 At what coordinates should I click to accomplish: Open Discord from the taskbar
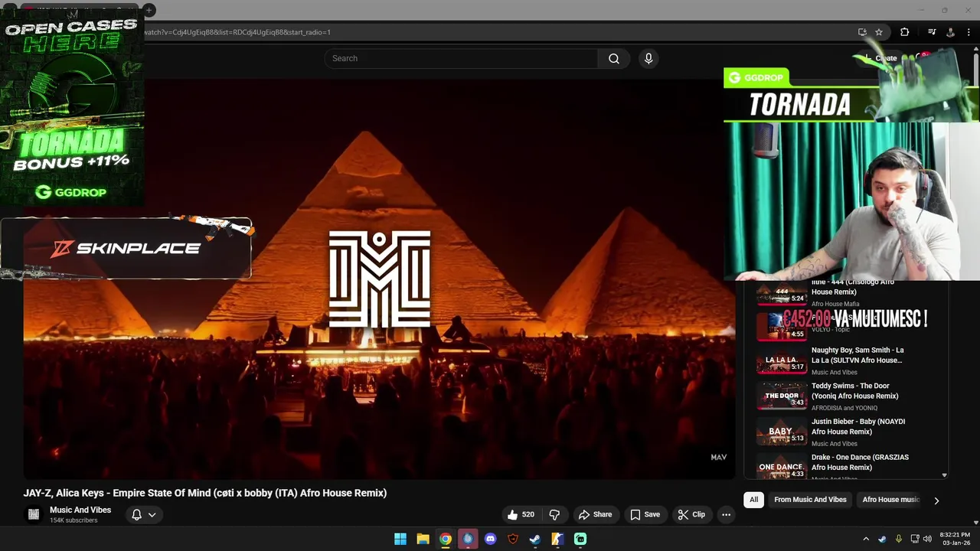(491, 539)
